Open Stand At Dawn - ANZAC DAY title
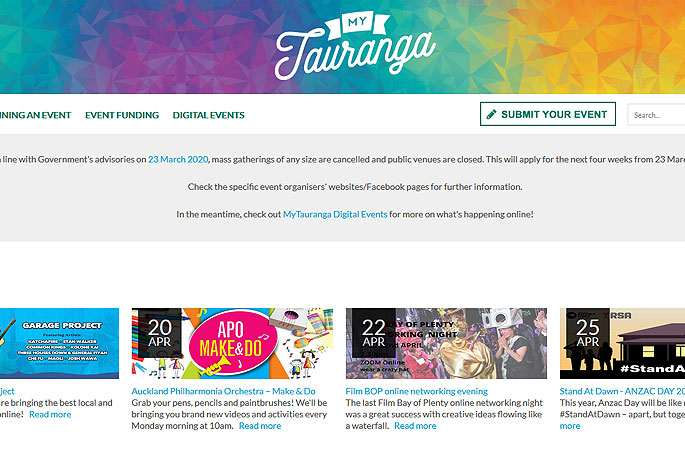Screen dimensions: 685x457 tap(622, 391)
